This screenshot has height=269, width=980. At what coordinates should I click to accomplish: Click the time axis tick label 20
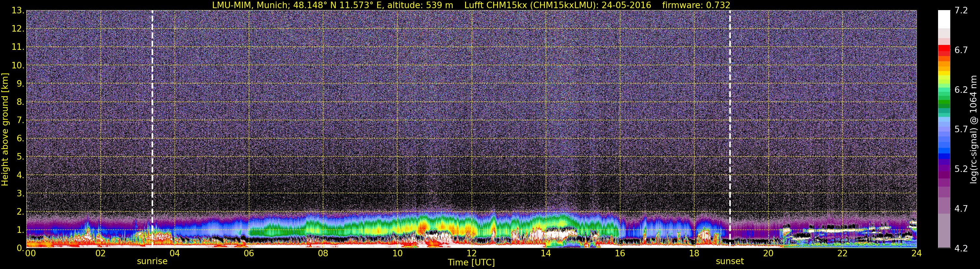pos(768,253)
